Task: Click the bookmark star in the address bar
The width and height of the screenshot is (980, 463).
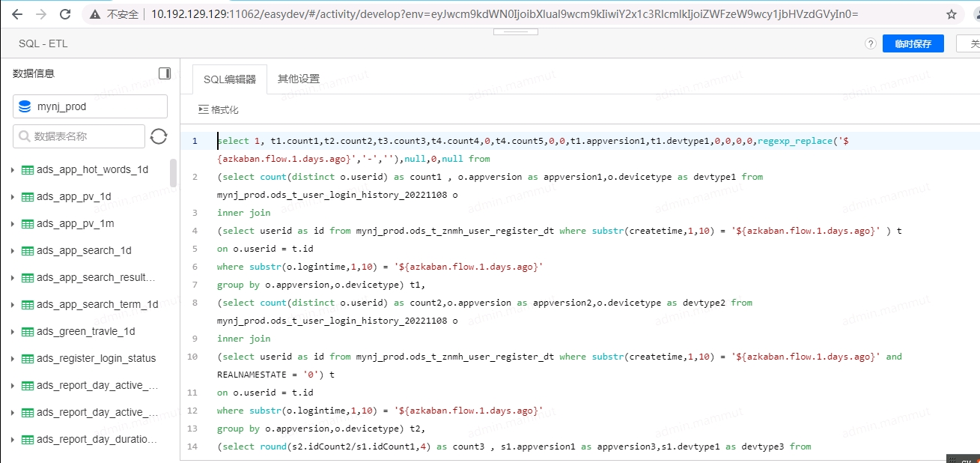Action: (952, 13)
